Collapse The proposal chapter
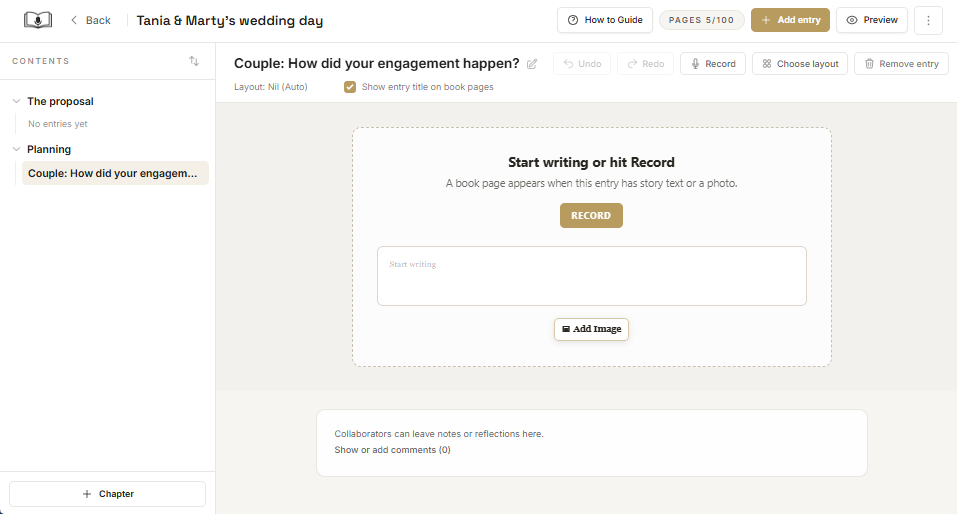This screenshot has height=514, width=957. pos(16,101)
